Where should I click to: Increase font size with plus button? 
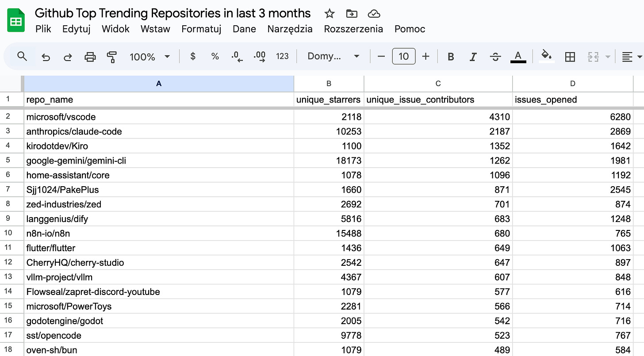tap(425, 57)
